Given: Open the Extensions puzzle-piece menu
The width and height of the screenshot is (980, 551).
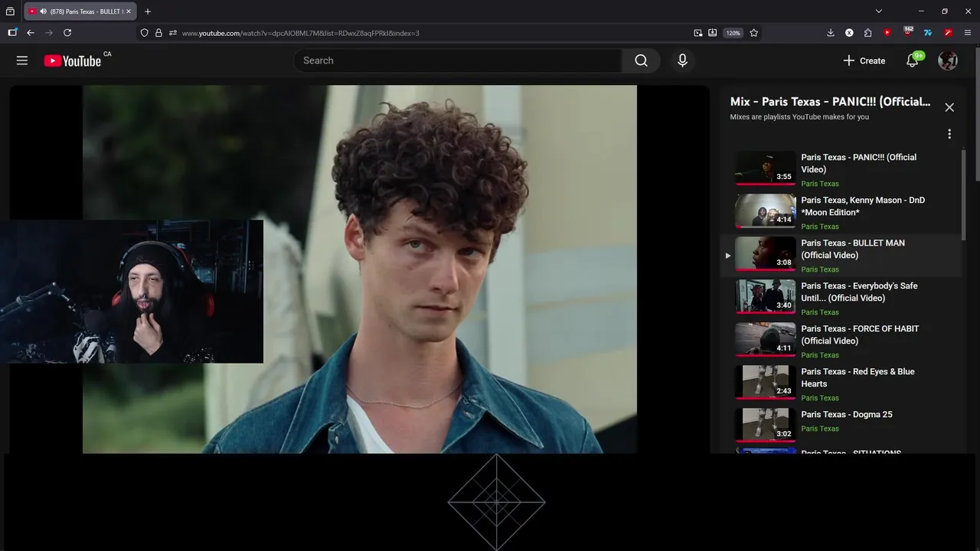Looking at the screenshot, I should 867,33.
